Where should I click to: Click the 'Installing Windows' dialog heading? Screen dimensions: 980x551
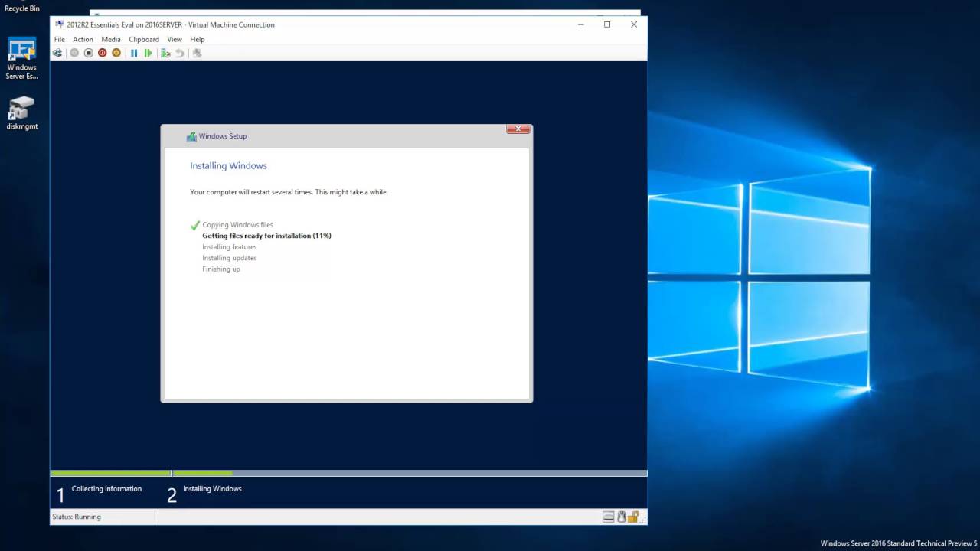[x=228, y=165]
